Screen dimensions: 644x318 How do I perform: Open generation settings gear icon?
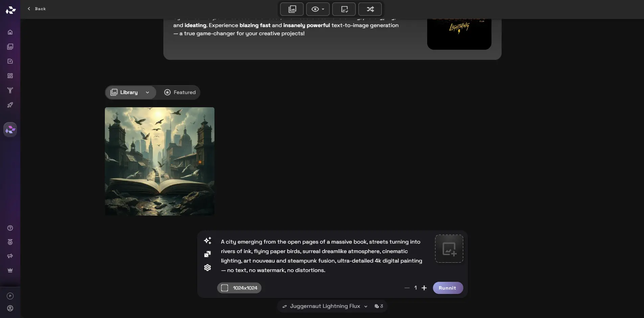[208, 268]
